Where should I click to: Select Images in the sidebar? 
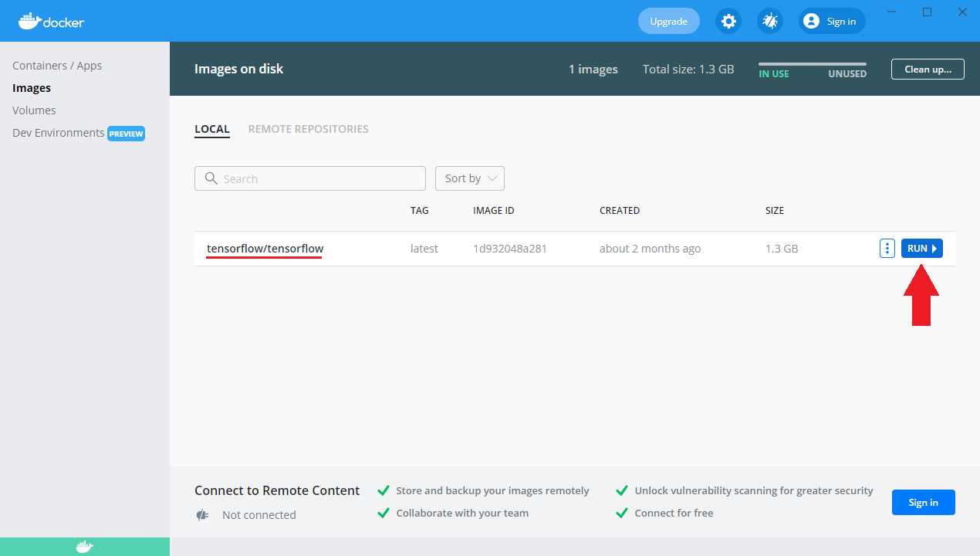point(32,88)
